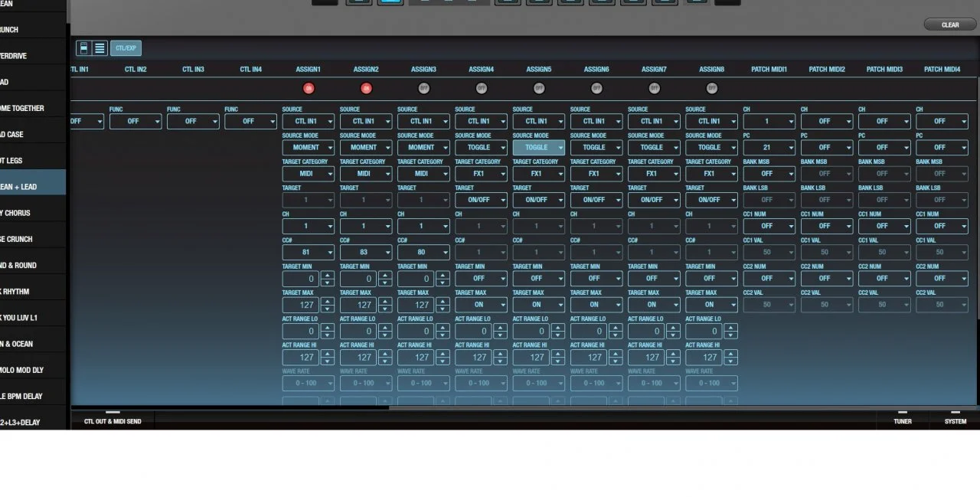Open ASSIGN1 CC# dropdown showing 81
The image size is (980, 497).
309,252
